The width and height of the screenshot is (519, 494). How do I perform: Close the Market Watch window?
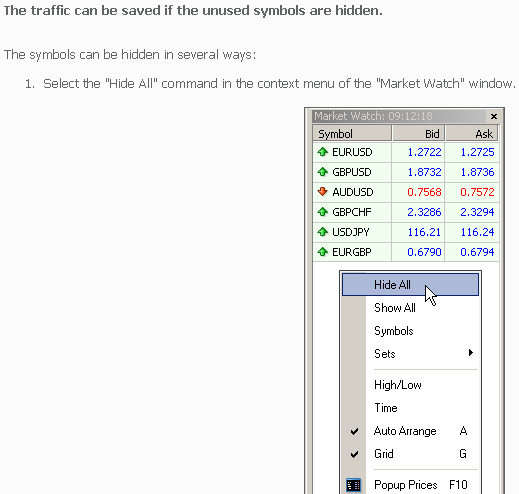pyautogui.click(x=494, y=116)
